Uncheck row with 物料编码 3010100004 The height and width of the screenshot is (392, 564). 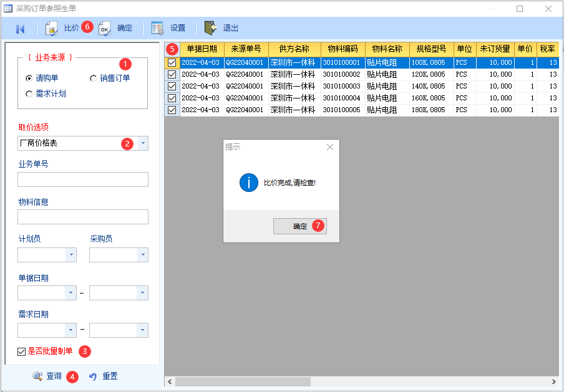[x=172, y=98]
